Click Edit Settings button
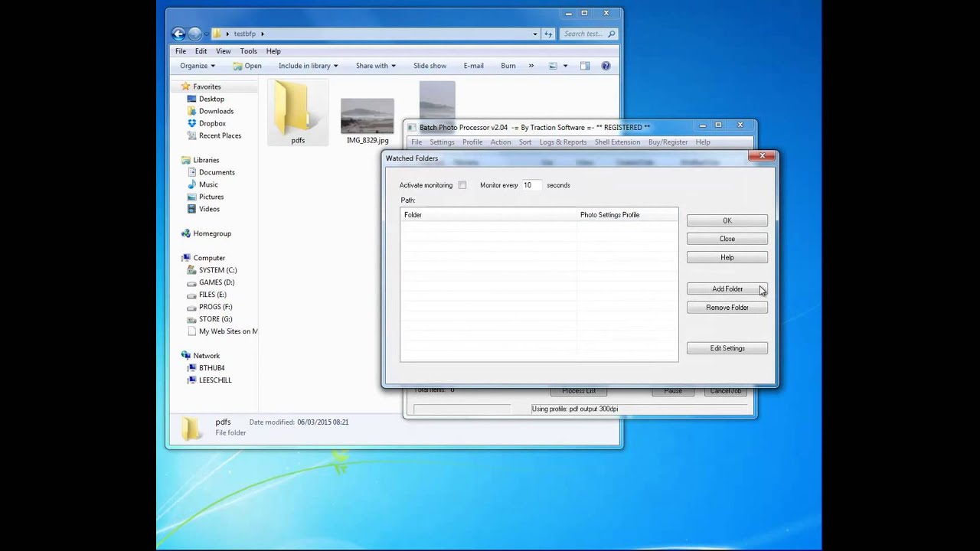This screenshot has width=980, height=551. (x=727, y=348)
